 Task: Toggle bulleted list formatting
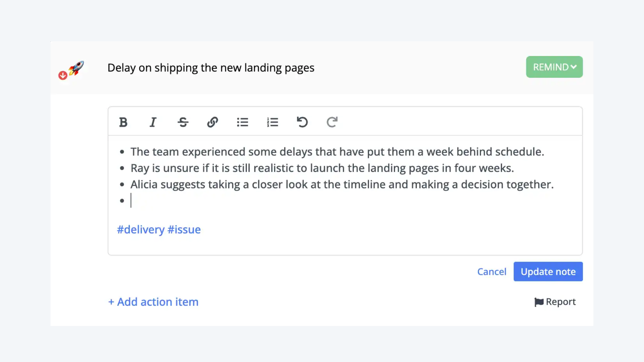pyautogui.click(x=242, y=122)
